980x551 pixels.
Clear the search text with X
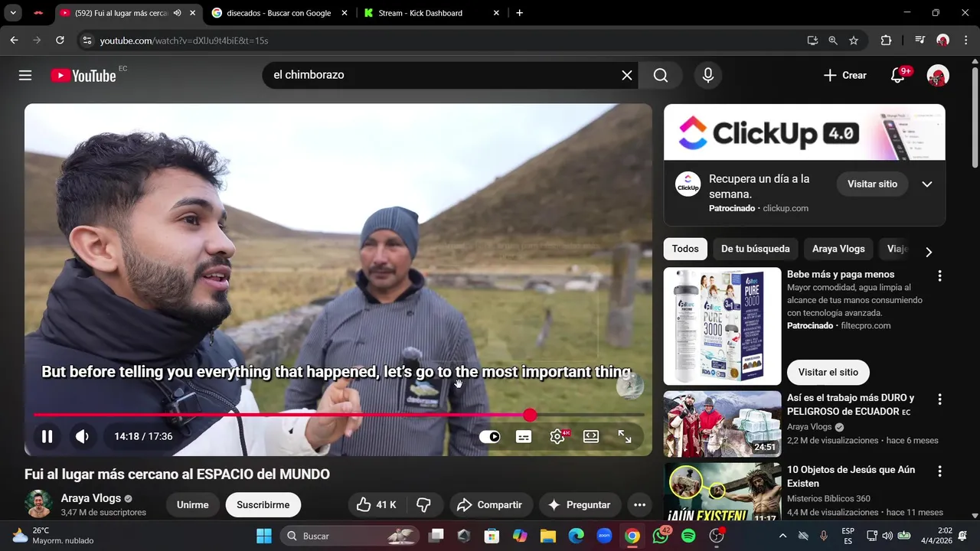[x=627, y=75]
